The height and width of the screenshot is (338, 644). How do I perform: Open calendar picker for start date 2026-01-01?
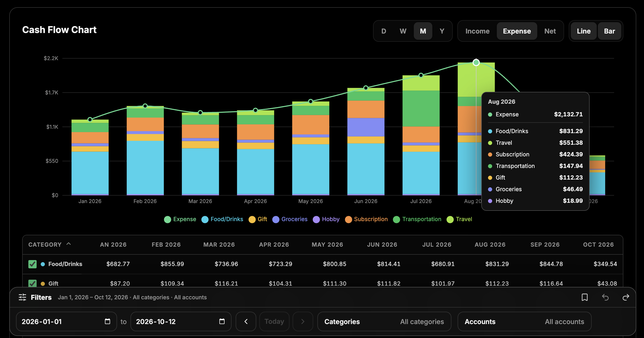[x=108, y=321]
